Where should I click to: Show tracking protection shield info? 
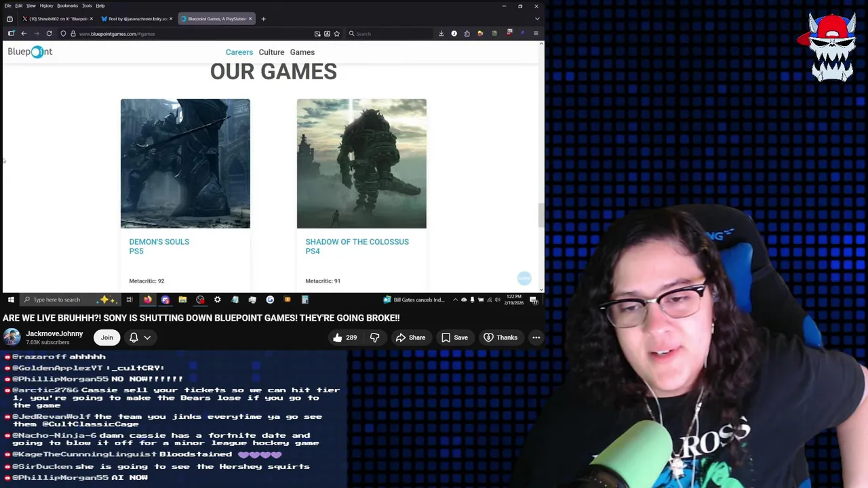(63, 33)
